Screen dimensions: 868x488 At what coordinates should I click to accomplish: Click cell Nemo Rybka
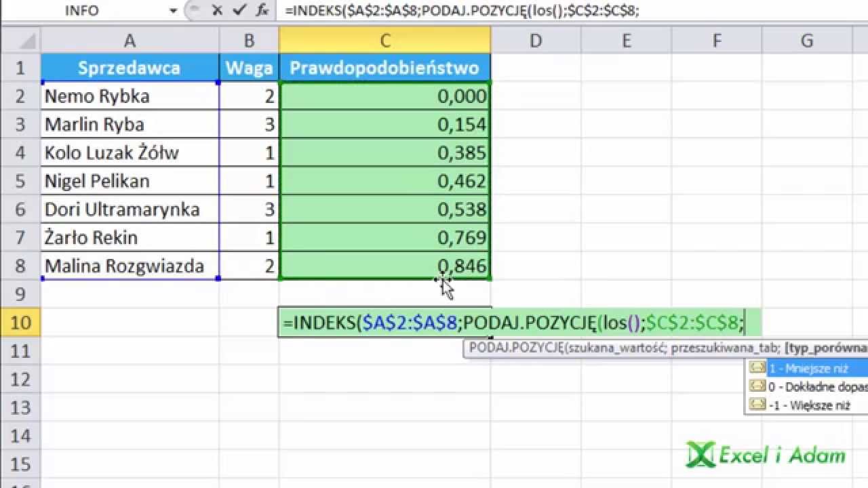pyautogui.click(x=130, y=96)
